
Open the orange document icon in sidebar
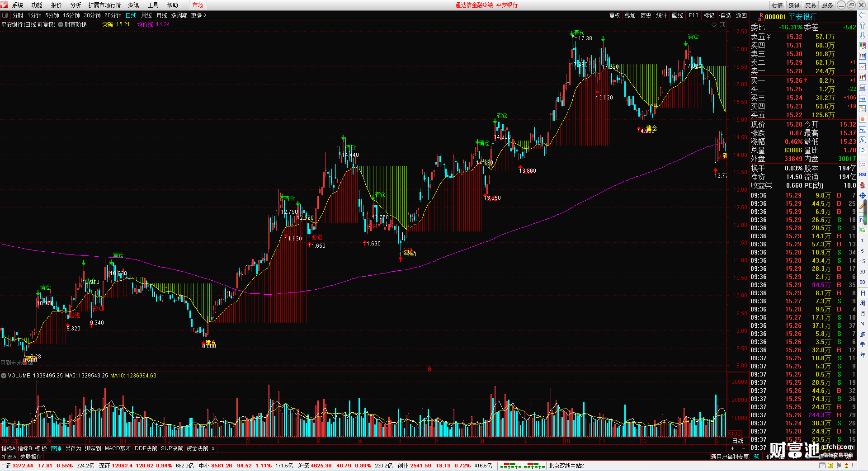coord(863,119)
